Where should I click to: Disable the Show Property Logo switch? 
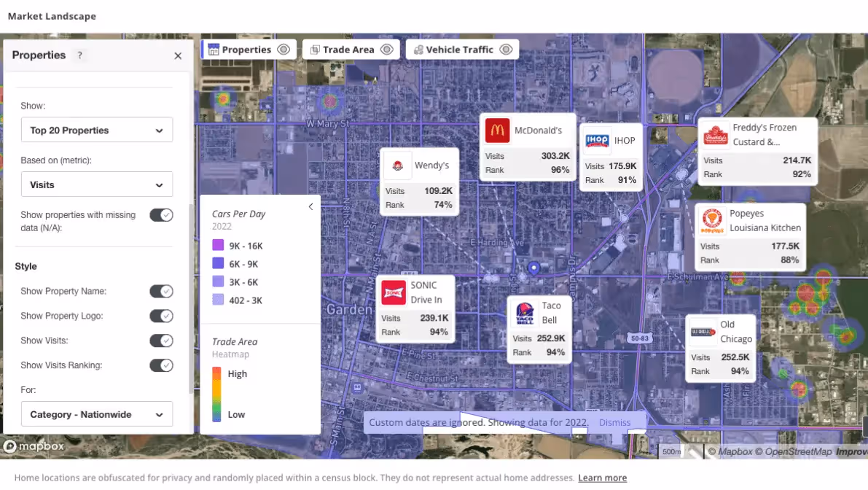161,316
